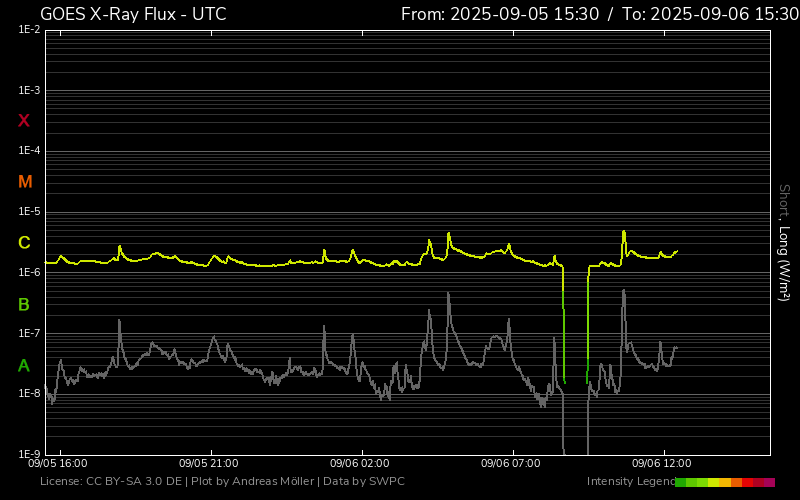Select the 09/05 21:00 time axis label
This screenshot has height=500, width=800.
pyautogui.click(x=209, y=464)
